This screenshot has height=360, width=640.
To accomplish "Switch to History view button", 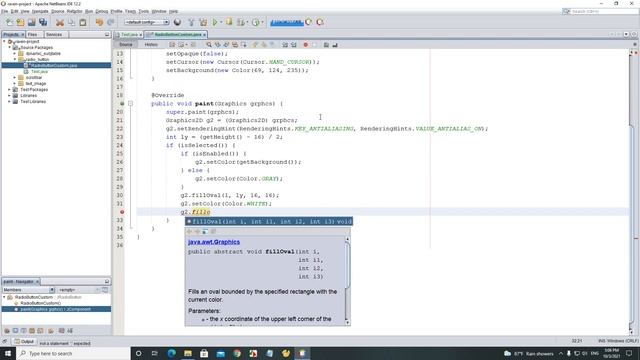I will click(151, 44).
